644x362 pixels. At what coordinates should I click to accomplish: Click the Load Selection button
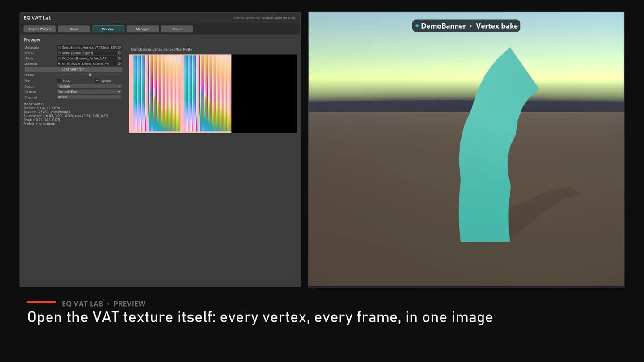(73, 69)
